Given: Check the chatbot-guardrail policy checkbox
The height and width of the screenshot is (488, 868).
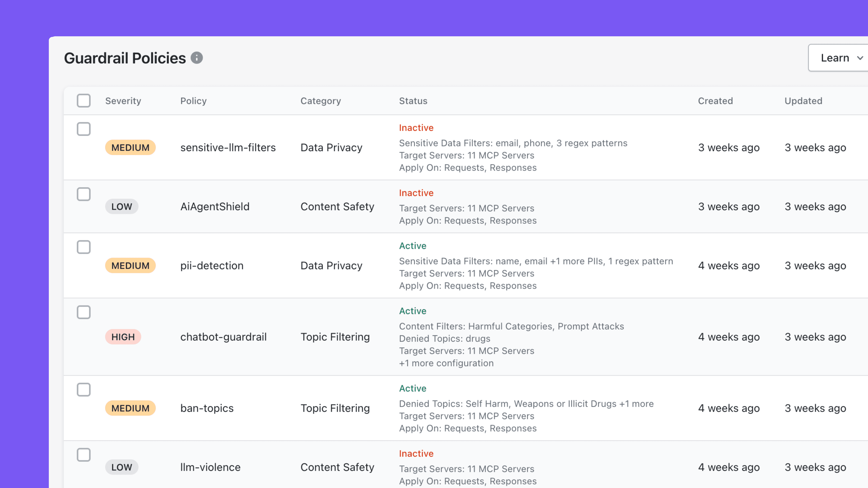Looking at the screenshot, I should pyautogui.click(x=84, y=312).
